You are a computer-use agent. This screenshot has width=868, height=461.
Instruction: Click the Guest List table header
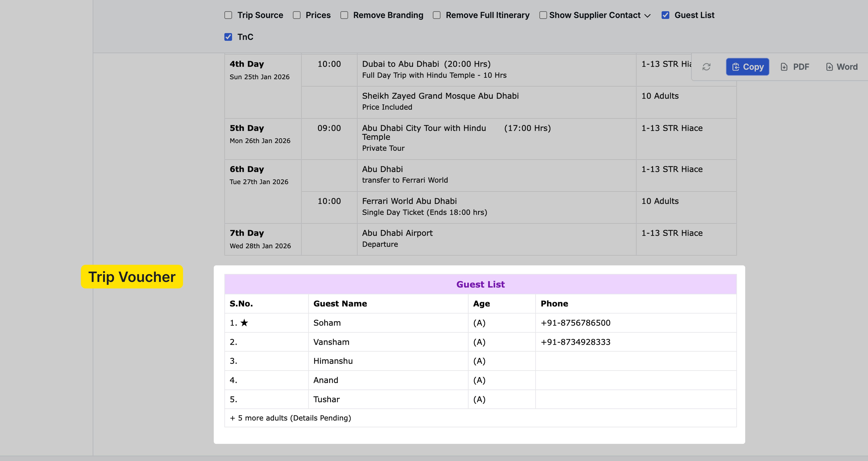[480, 284]
